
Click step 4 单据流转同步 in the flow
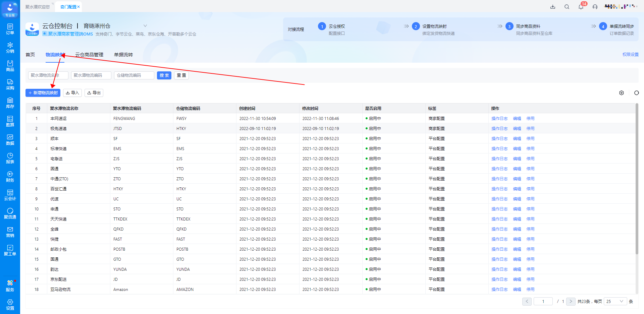(x=617, y=29)
